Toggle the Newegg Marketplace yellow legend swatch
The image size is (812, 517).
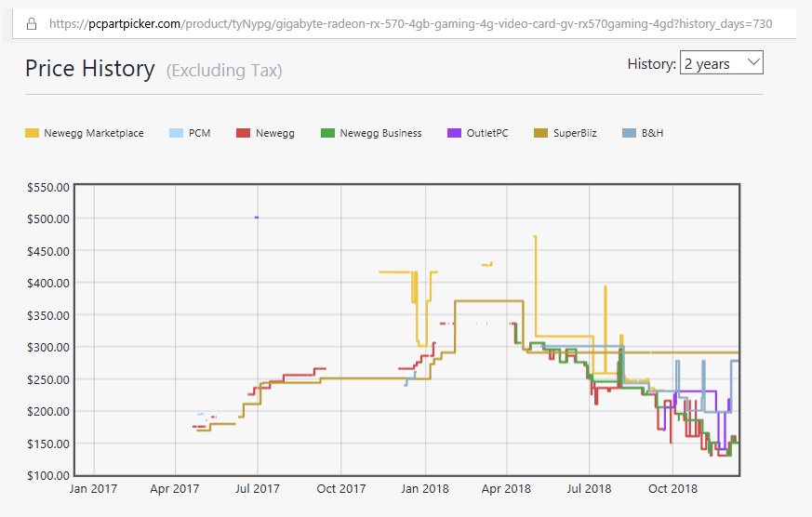tap(33, 133)
